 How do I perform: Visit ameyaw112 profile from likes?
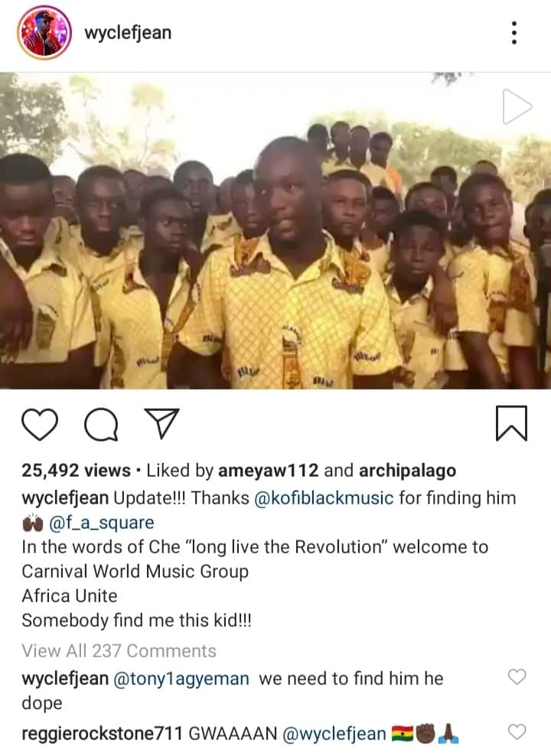[269, 470]
